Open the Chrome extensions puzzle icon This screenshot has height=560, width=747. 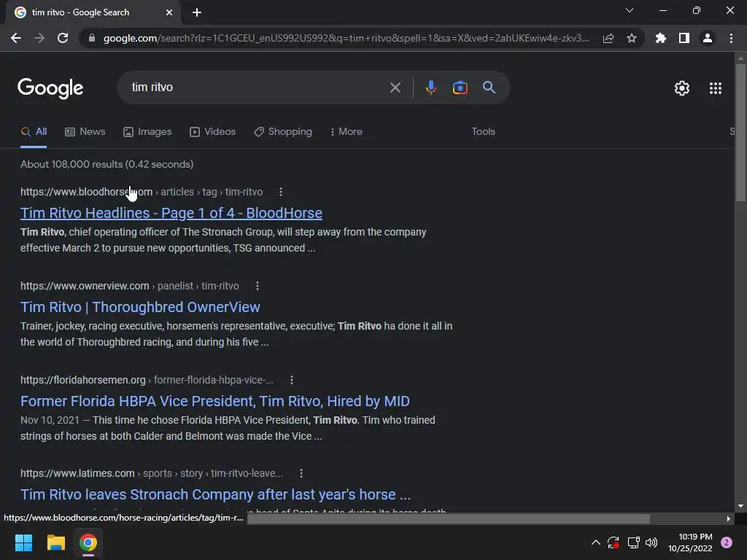click(661, 38)
